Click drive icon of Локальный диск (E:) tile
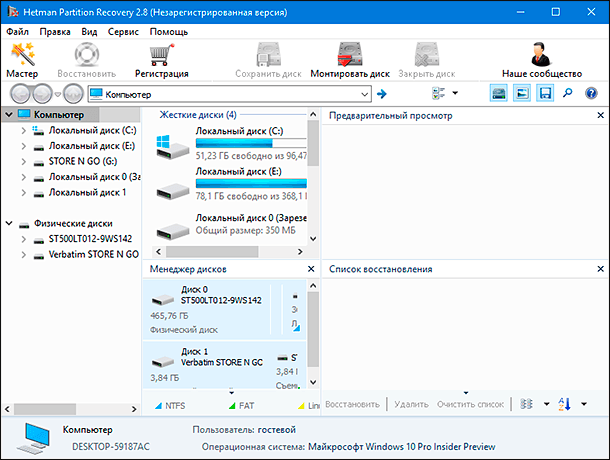This screenshot has width=610, height=460. pyautogui.click(x=172, y=192)
